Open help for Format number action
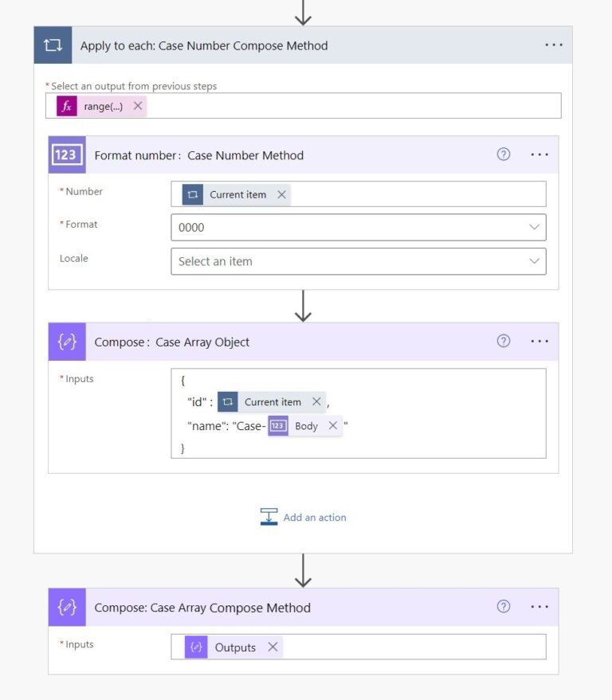 (503, 154)
